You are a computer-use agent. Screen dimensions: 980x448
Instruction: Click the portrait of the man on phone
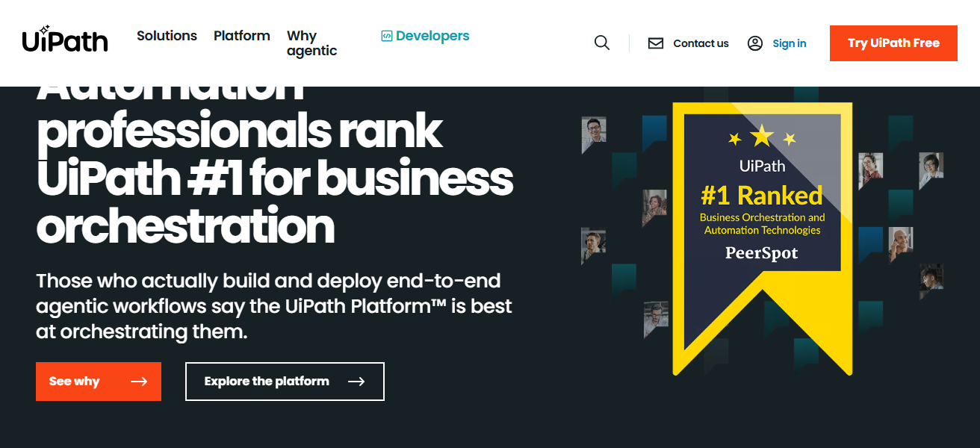900,242
